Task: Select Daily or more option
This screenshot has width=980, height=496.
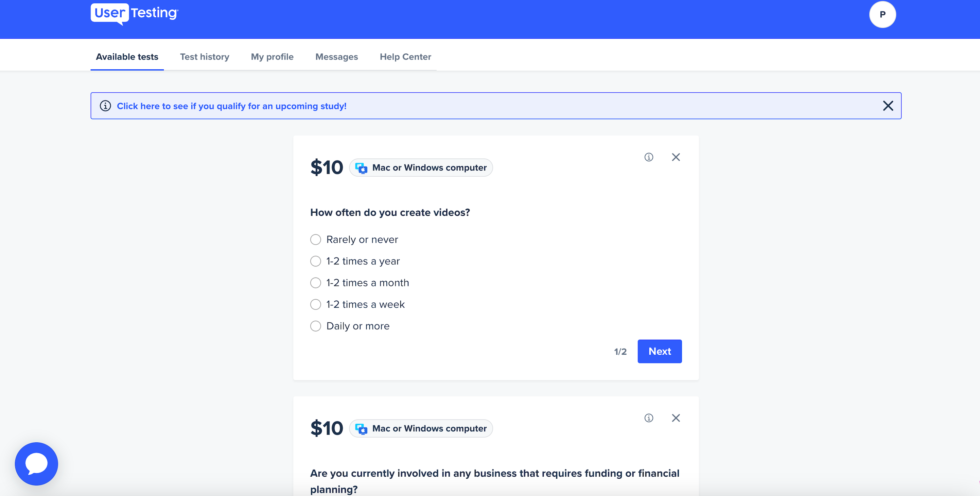Action: 315,326
